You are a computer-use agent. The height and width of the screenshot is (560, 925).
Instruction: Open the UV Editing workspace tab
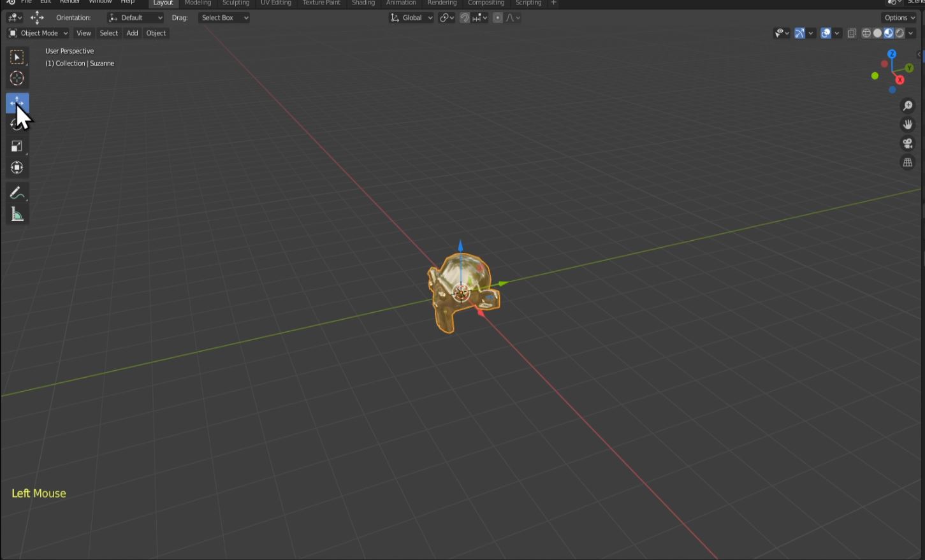[276, 3]
